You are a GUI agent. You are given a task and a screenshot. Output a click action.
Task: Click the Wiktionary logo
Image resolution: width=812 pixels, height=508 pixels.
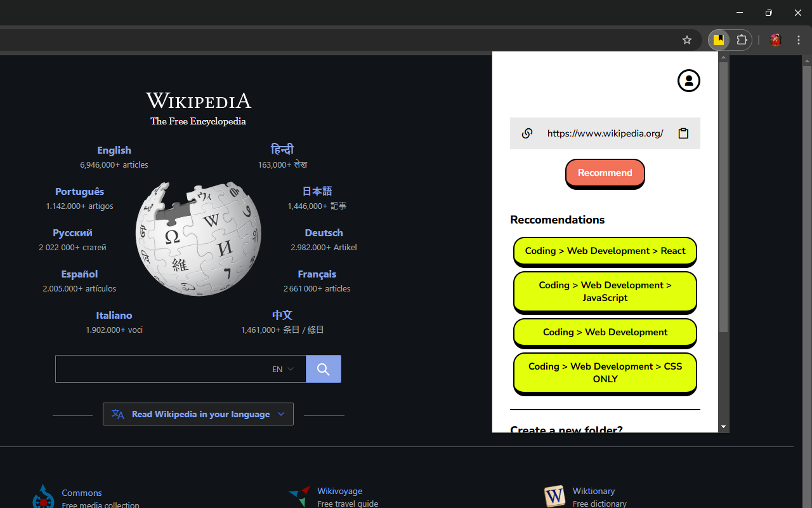click(x=554, y=496)
